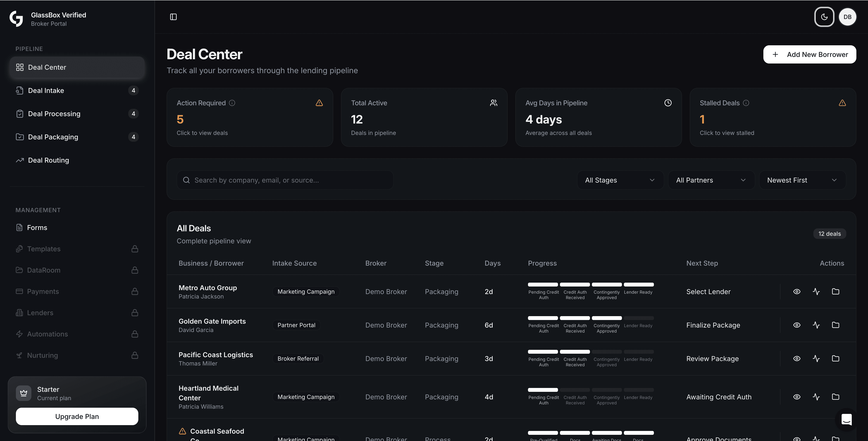View details of Pacific Coast Logistics deal
This screenshot has width=868, height=441.
click(797, 358)
